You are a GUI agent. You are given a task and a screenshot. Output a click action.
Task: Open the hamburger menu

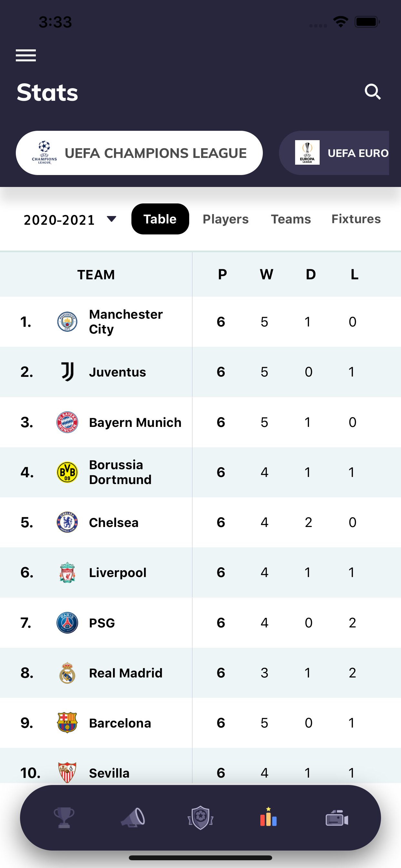click(x=26, y=55)
